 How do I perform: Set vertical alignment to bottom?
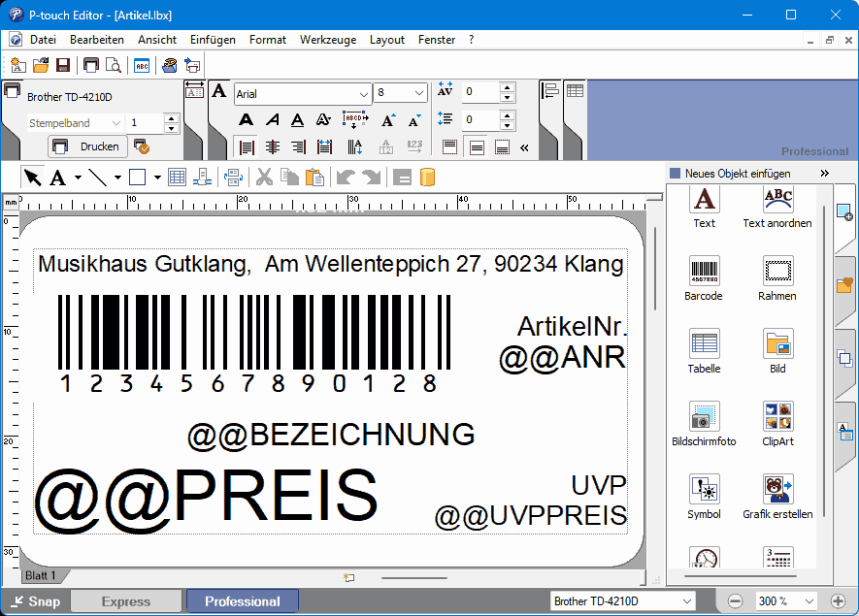coord(502,146)
